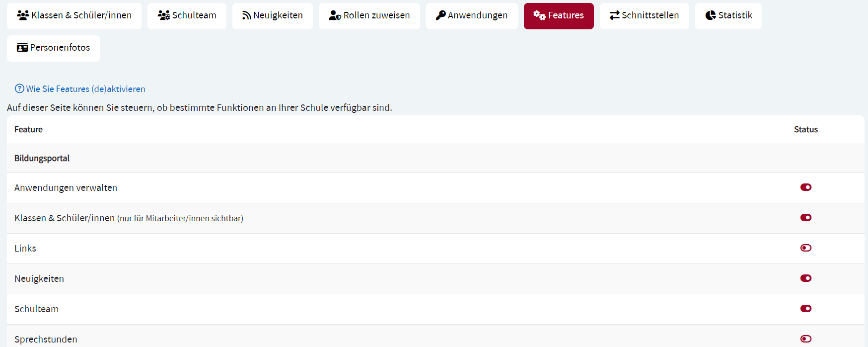Turn on the Sprechstunden feature toggle

click(x=805, y=339)
